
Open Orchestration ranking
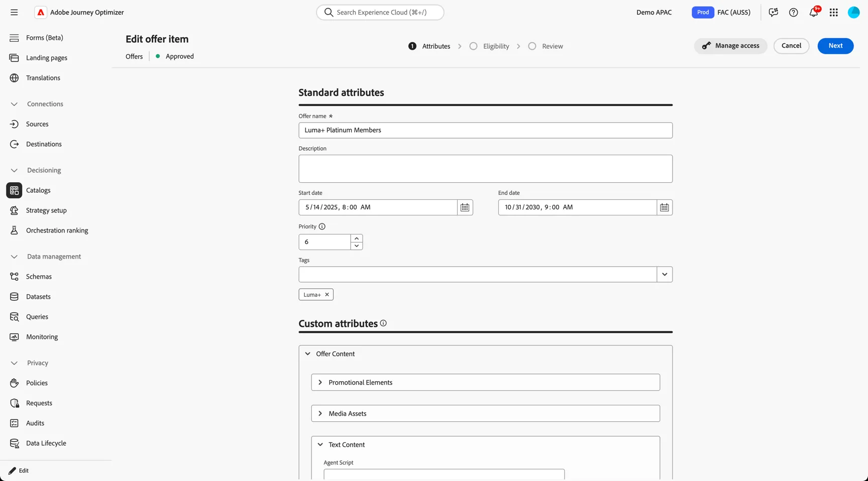57,230
